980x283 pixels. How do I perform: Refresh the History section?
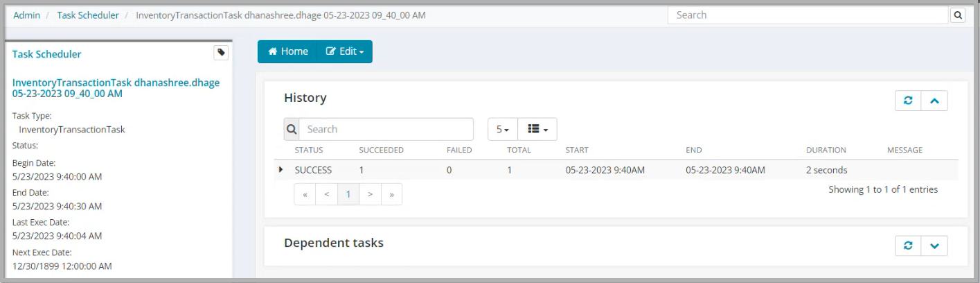(x=908, y=101)
